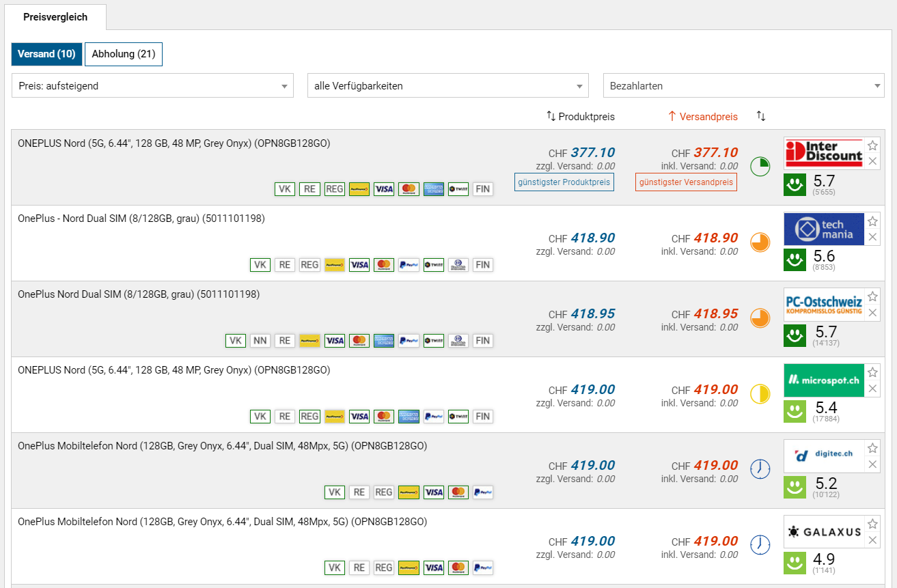Click the orange availability icon in the PC-Ostschweiz row
The width and height of the screenshot is (897, 588).
point(760,318)
